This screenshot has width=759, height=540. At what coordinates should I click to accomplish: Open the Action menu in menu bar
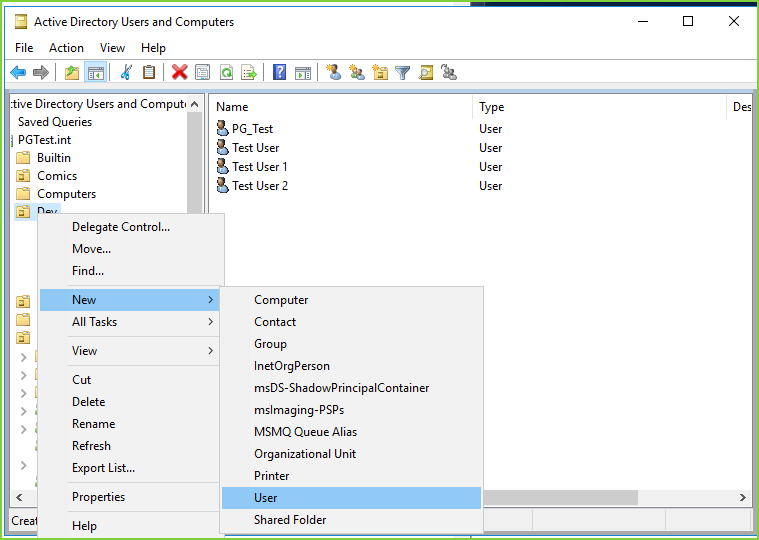pos(66,47)
